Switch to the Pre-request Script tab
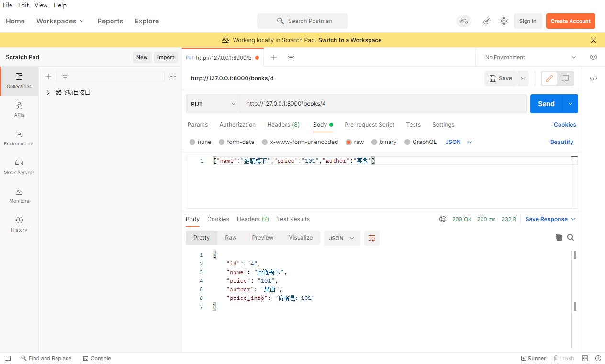This screenshot has height=364, width=605. pyautogui.click(x=370, y=125)
